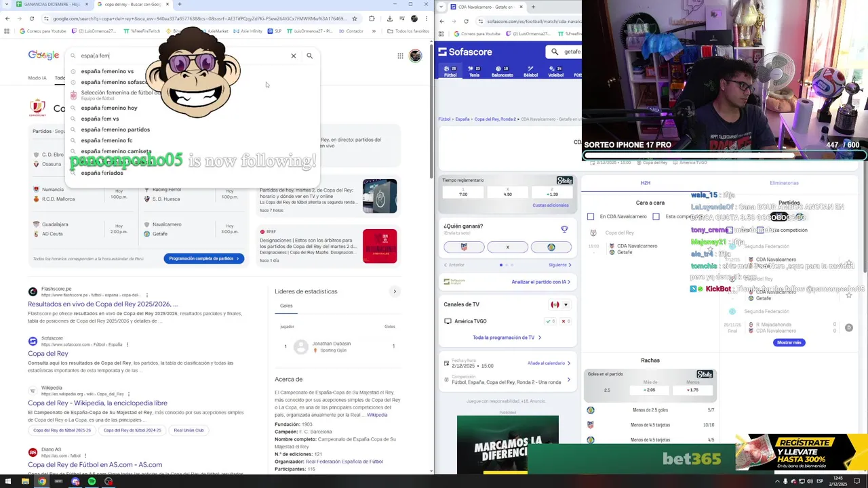Select suggestion 'españa fem vs'
The width and height of the screenshot is (868, 488).
click(x=100, y=119)
